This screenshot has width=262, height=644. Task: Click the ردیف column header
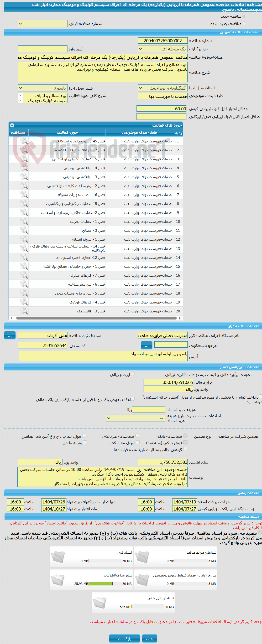(178, 133)
